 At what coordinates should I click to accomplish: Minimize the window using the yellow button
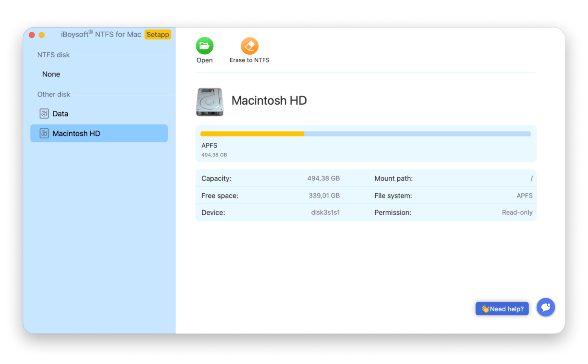[x=42, y=35]
